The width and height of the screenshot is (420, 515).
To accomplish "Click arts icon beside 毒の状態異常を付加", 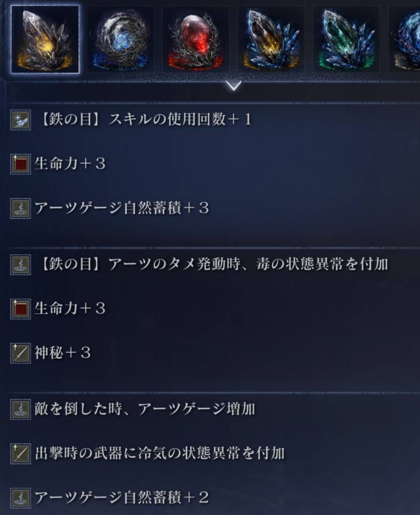I will (x=21, y=264).
